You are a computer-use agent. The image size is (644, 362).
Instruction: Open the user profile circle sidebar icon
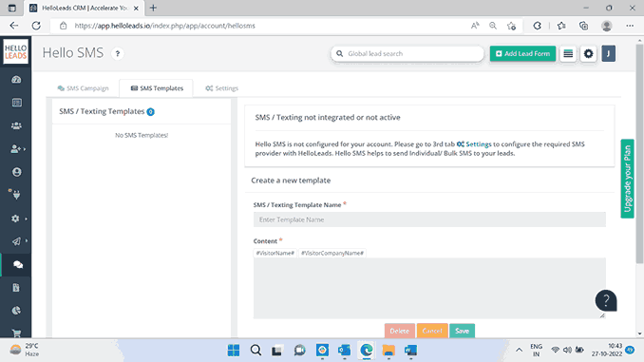[x=16, y=172]
